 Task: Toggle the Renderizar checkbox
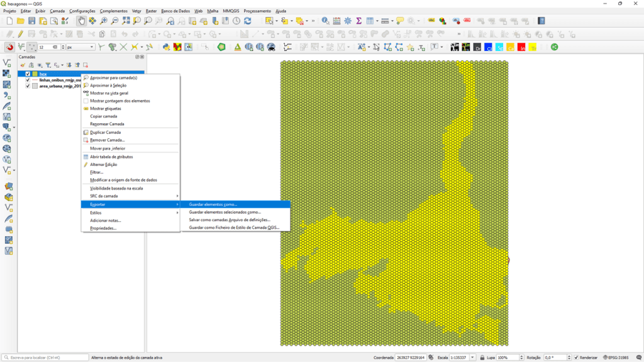click(x=576, y=358)
